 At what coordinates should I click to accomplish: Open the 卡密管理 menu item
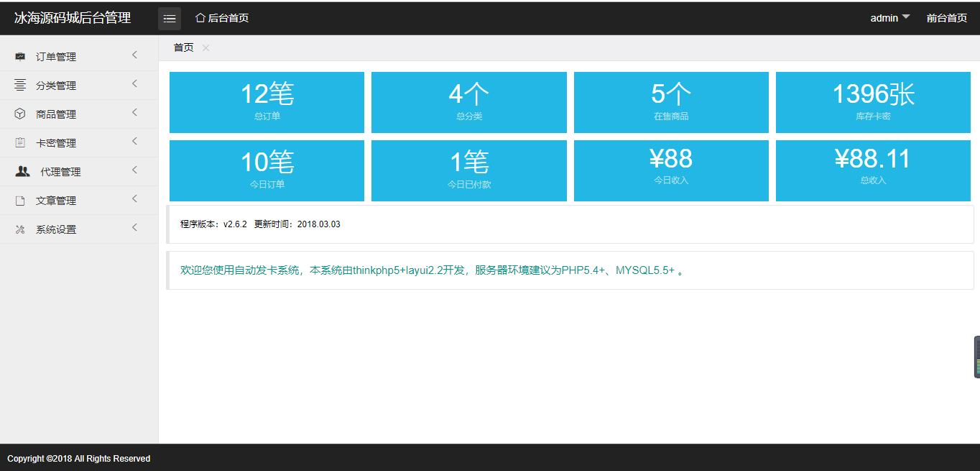point(56,143)
